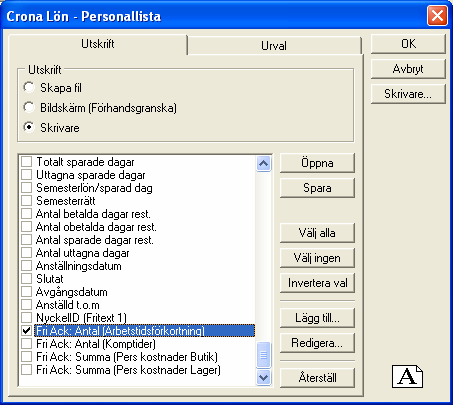Tick Fri Ack: Summa (Pers kostnader Lager)

click(x=26, y=370)
